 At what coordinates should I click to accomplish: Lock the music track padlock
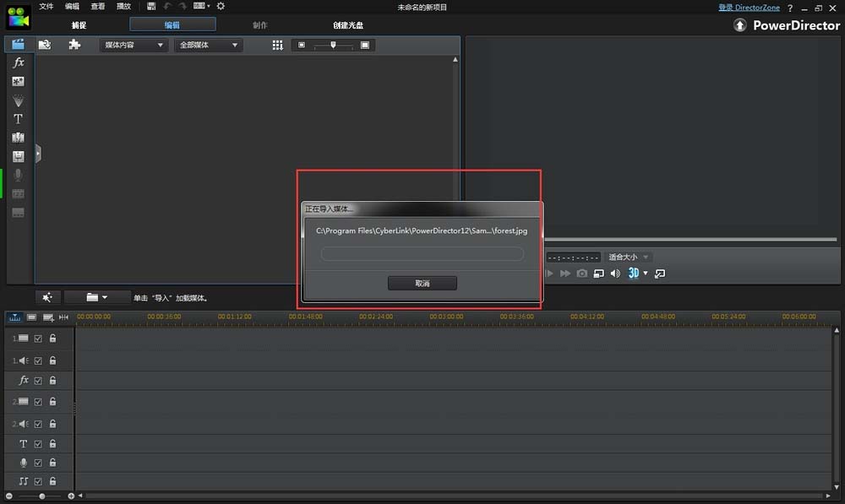[x=52, y=481]
